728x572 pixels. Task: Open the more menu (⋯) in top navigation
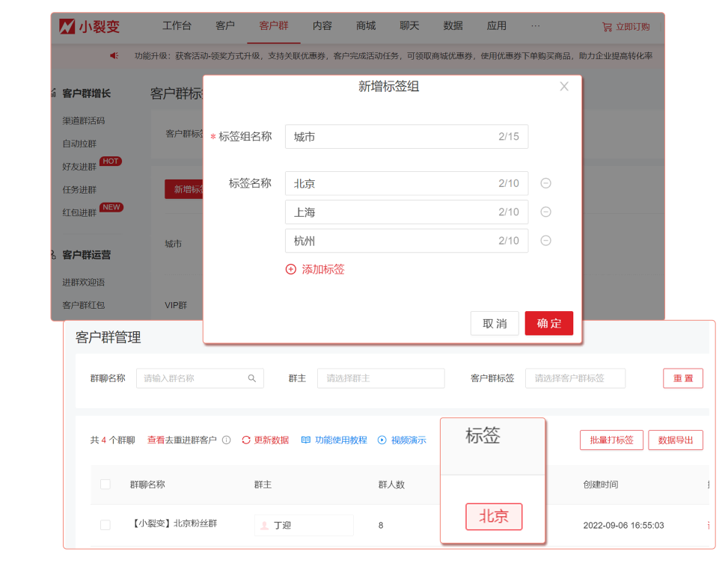[x=535, y=25]
